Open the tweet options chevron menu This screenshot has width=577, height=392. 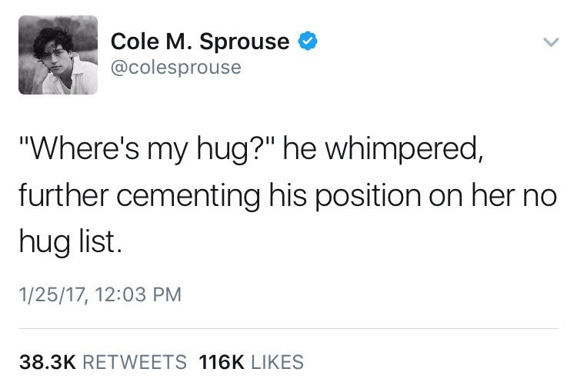tap(548, 43)
